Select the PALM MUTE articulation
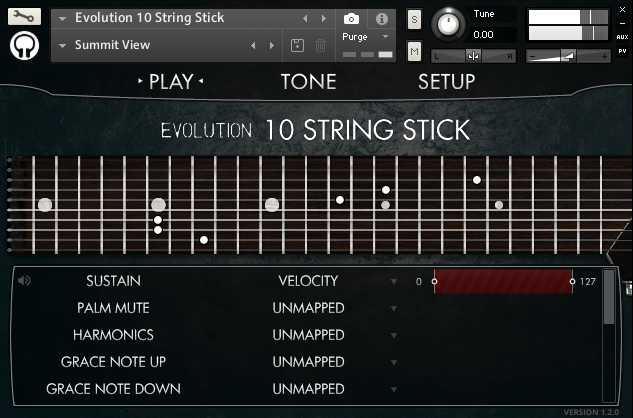633x418 pixels. pos(113,308)
